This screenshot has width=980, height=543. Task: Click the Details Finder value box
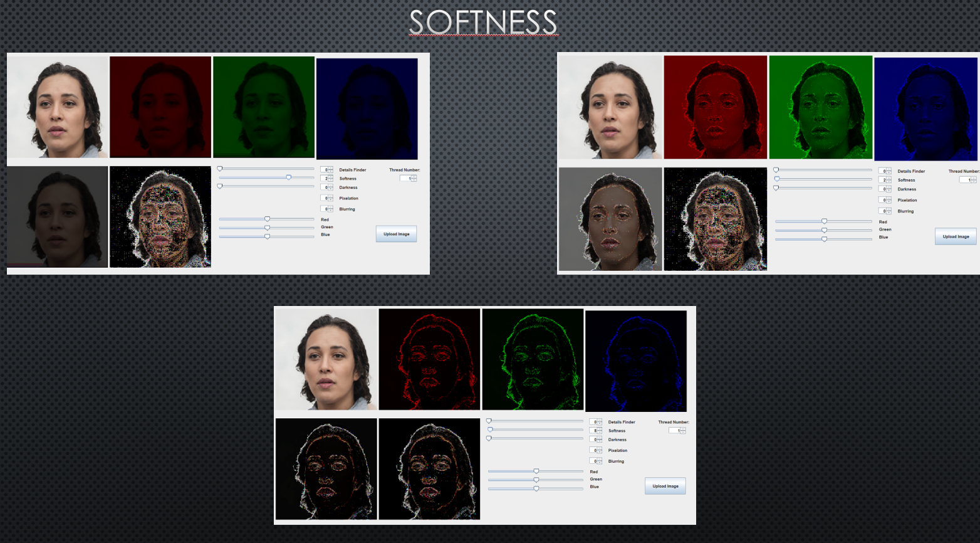pos(593,422)
